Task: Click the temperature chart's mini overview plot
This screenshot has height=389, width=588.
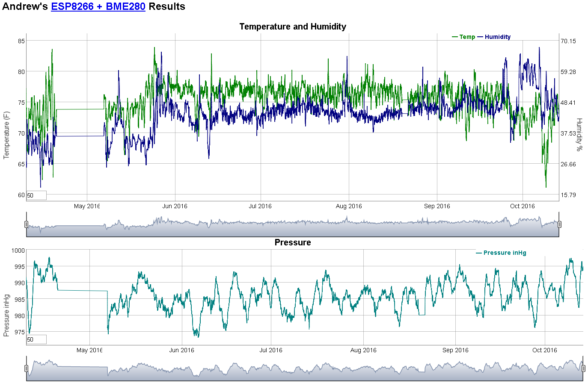Action: 293,227
